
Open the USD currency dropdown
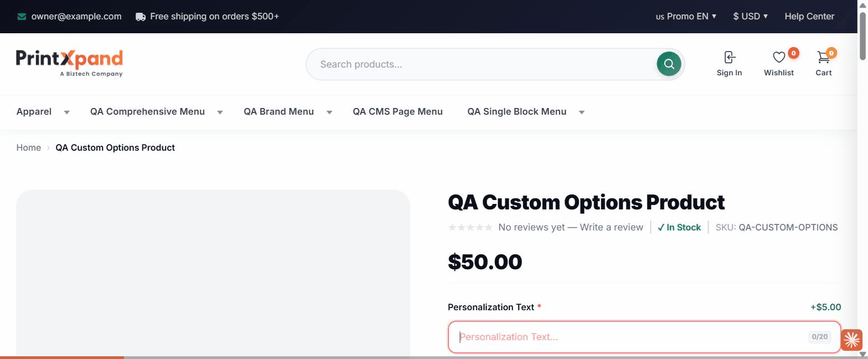click(750, 17)
